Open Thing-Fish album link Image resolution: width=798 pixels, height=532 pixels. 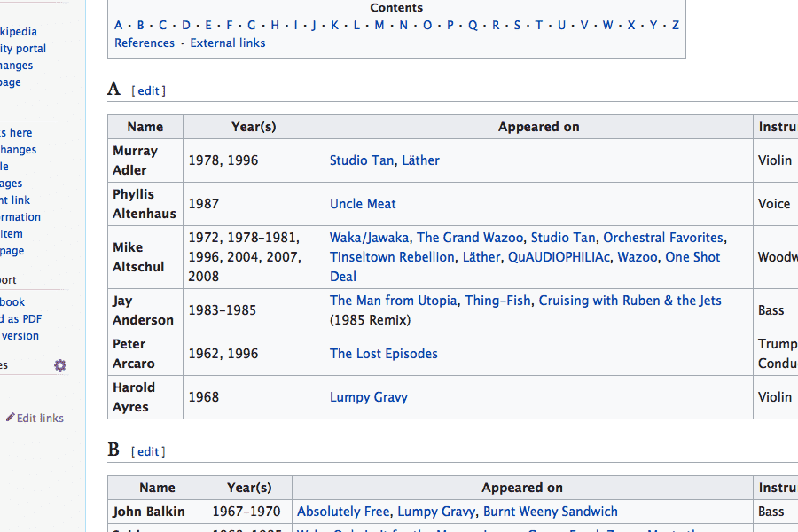click(x=497, y=301)
